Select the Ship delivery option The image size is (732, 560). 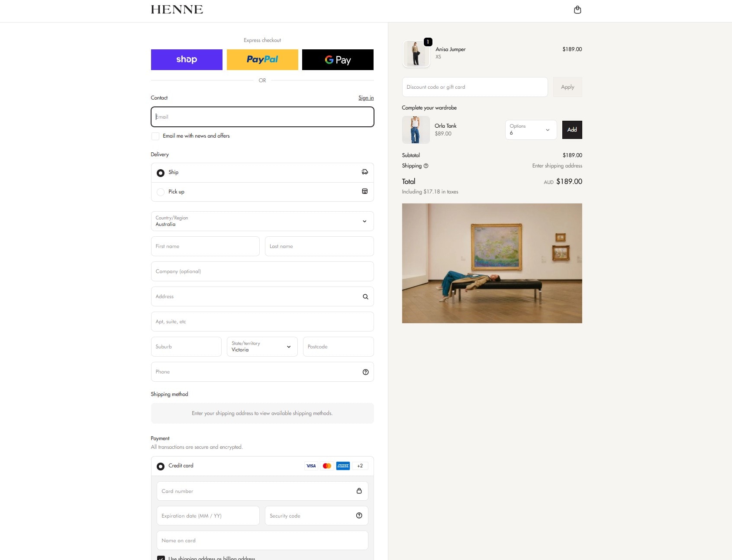pyautogui.click(x=161, y=173)
